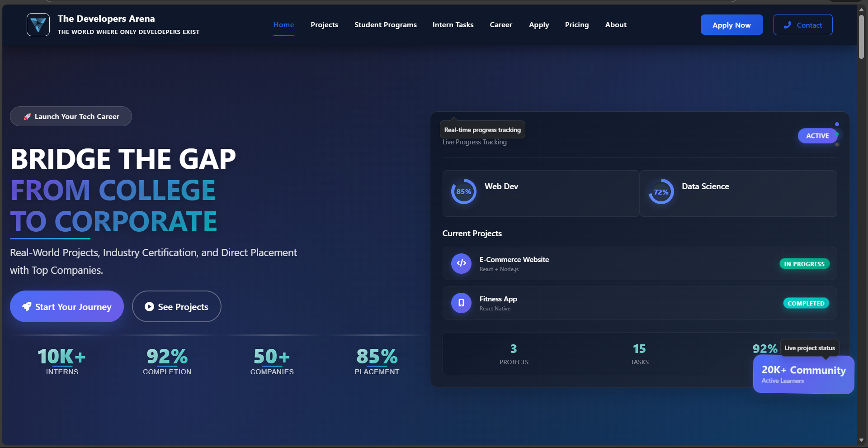Viewport: 868px width, 448px height.
Task: Click the About link in header
Action: (x=615, y=25)
